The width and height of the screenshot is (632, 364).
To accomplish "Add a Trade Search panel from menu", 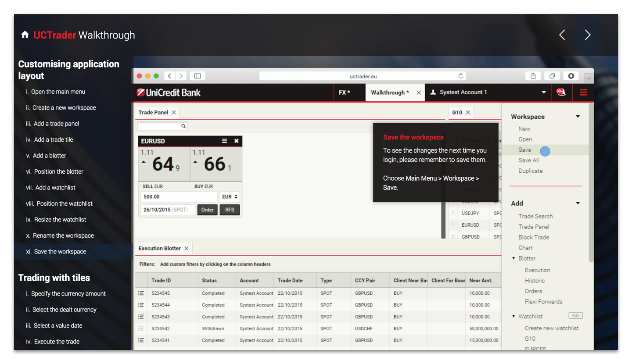I will pos(535,216).
